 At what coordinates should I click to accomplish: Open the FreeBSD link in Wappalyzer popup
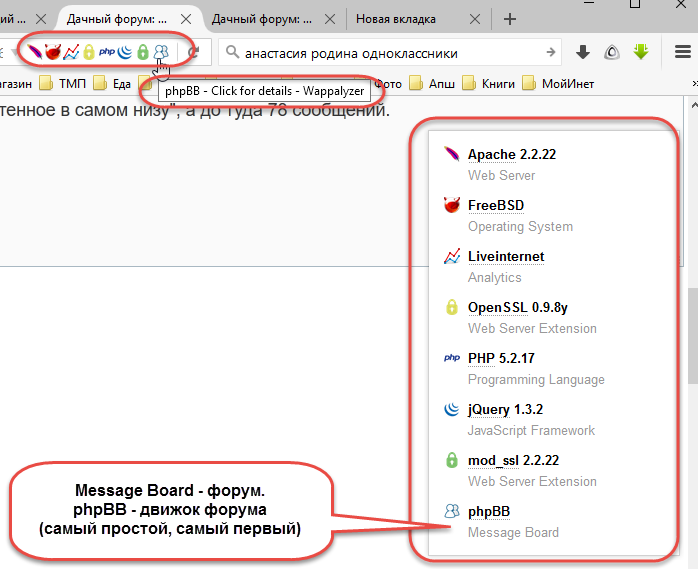pos(496,205)
